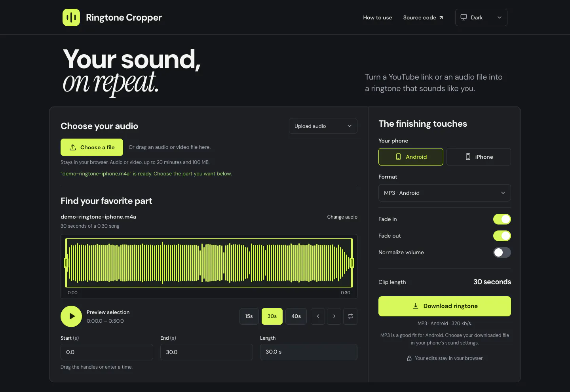
Task: Click the Change audio link
Action: tap(342, 217)
